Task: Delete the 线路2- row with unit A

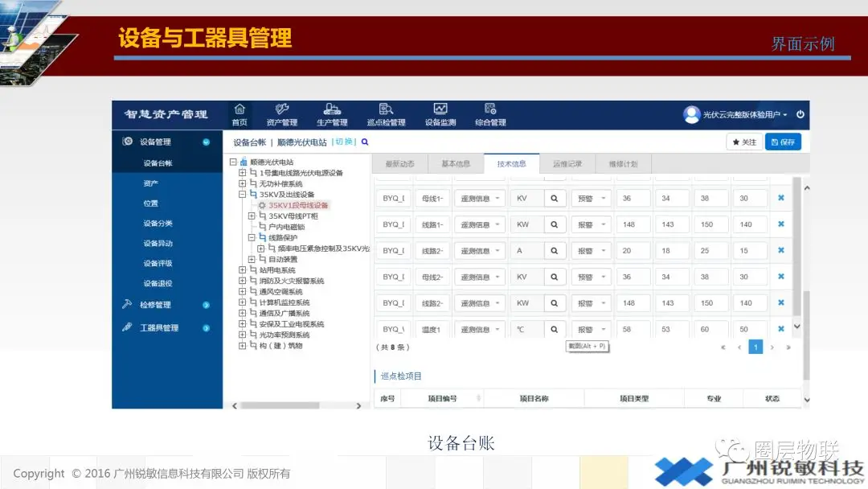Action: (x=781, y=250)
